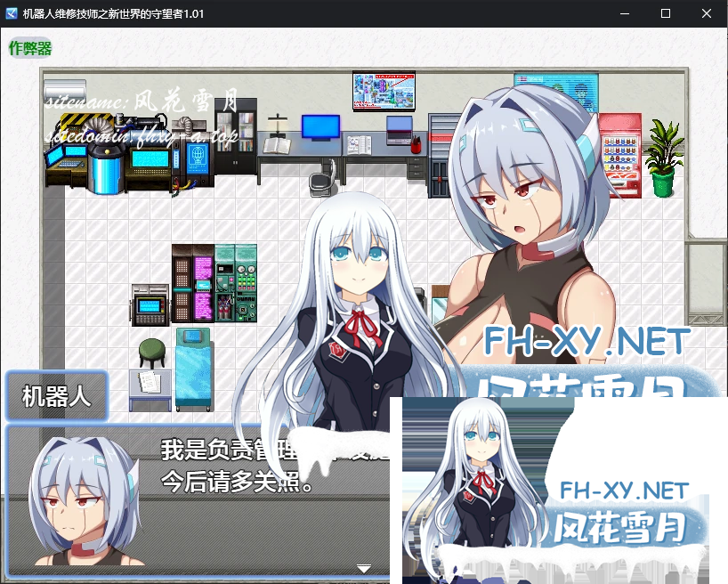The image size is (728, 584).
Task: Click the wall-mounted map display screen
Action: (x=384, y=91)
